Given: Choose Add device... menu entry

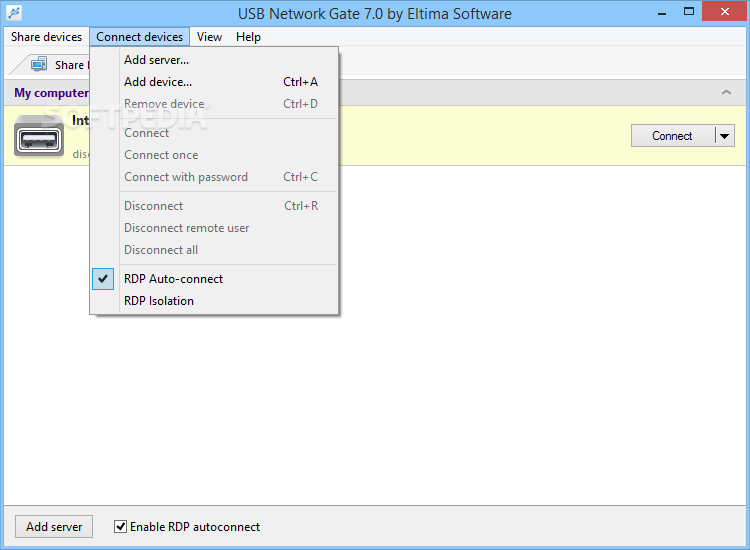Looking at the screenshot, I should (x=214, y=82).
